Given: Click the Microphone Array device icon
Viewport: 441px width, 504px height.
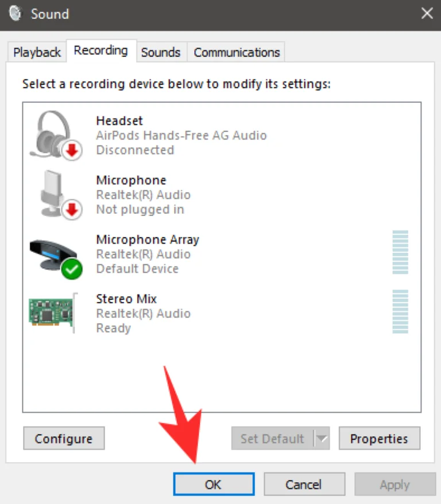Looking at the screenshot, I should click(x=53, y=254).
